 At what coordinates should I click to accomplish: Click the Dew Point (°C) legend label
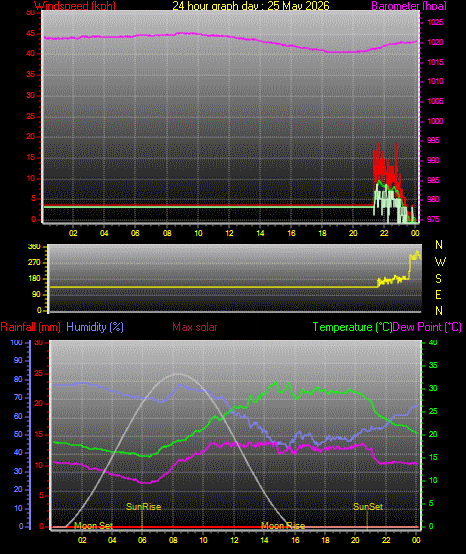(x=427, y=327)
